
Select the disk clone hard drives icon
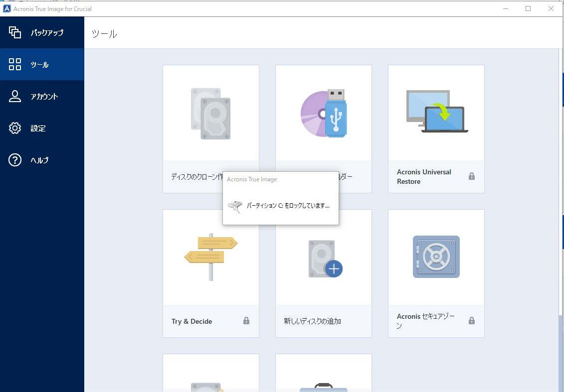coord(211,114)
